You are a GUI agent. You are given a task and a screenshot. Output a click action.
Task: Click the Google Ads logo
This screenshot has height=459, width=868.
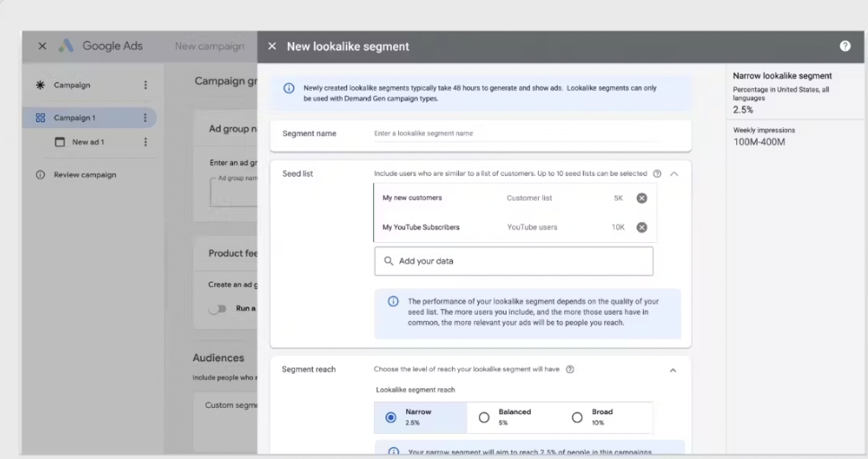65,46
